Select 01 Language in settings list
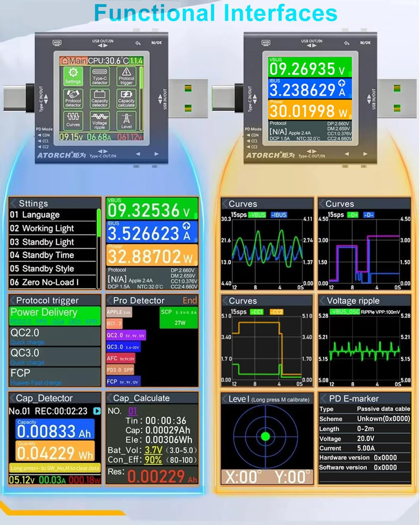The height and width of the screenshot is (525, 420). pyautogui.click(x=52, y=215)
